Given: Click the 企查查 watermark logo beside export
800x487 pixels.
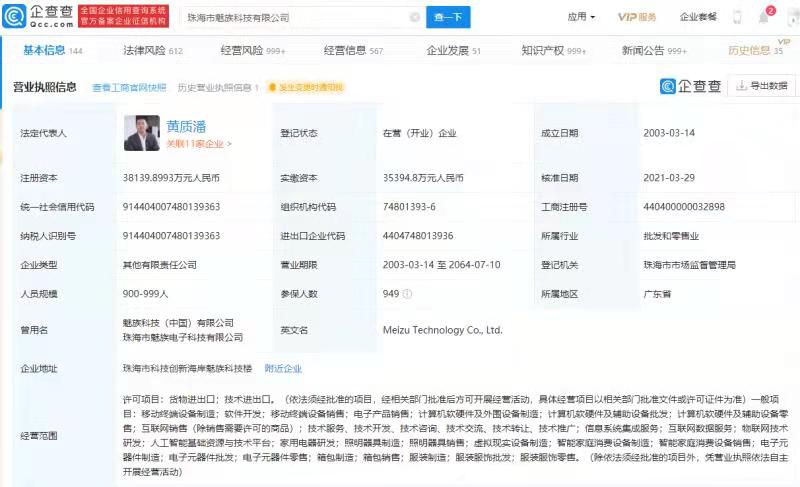Looking at the screenshot, I should 690,86.
